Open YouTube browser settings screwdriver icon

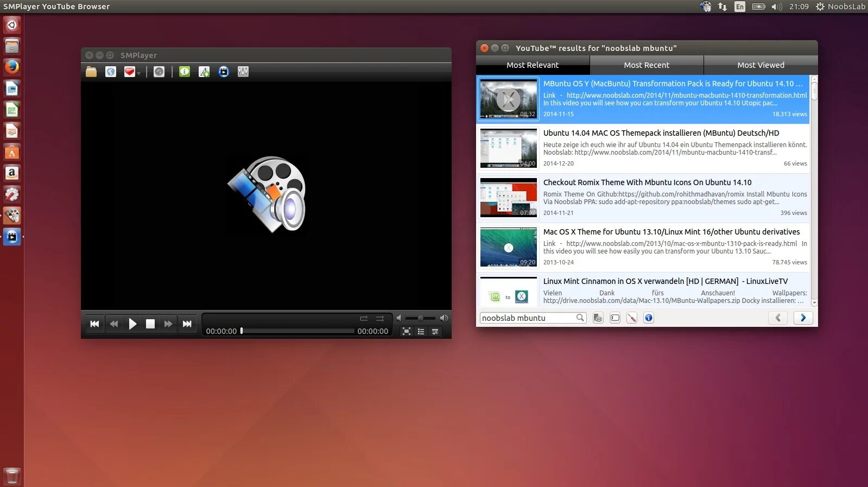[632, 318]
